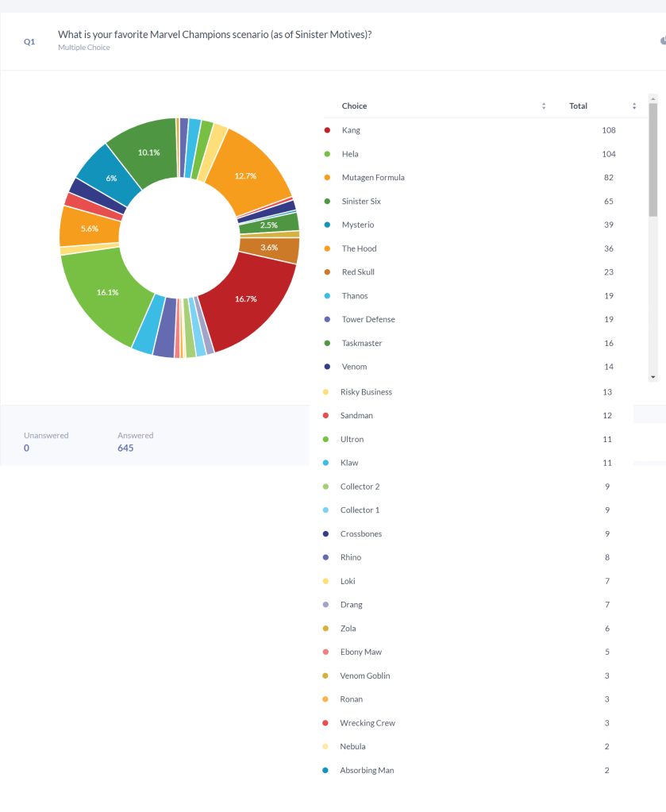Click the scrollbar down arrow in table
666x812 pixels.
pyautogui.click(x=653, y=377)
